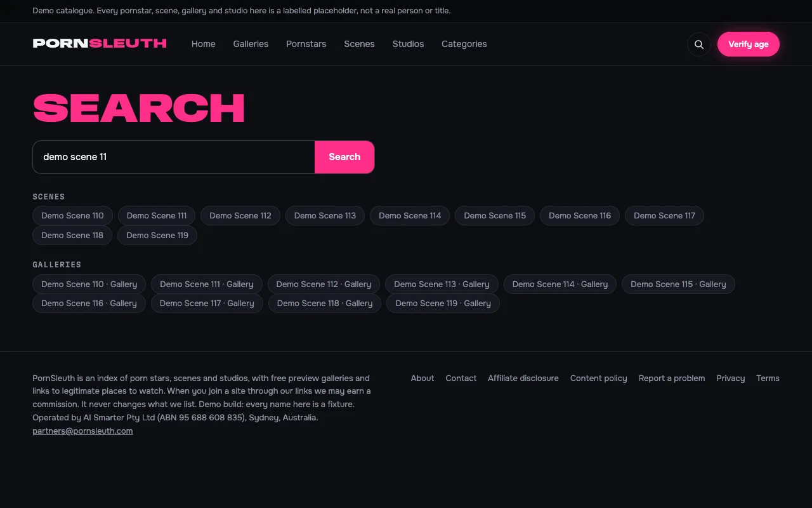Open the 'Demo Scene 110 · Gallery' chip
The image size is (812, 508).
coord(89,284)
